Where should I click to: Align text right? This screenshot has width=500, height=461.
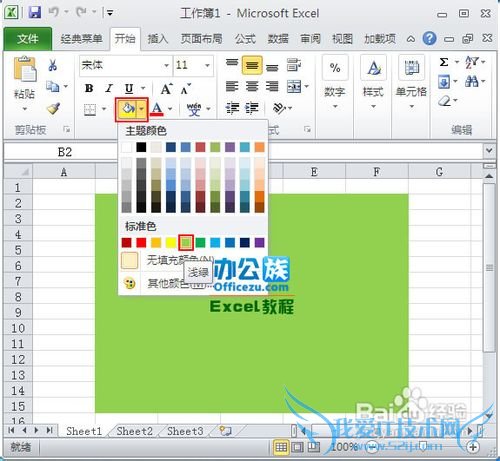coord(272,87)
